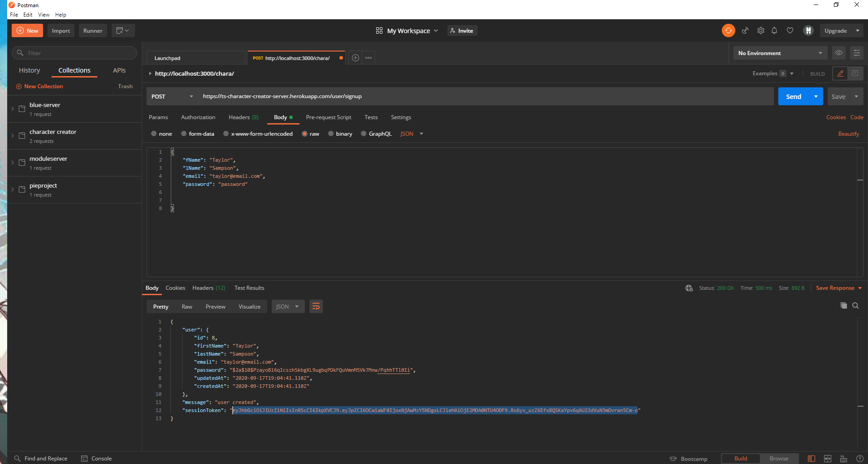868x464 pixels.
Task: Click the Import button
Action: coord(61,30)
